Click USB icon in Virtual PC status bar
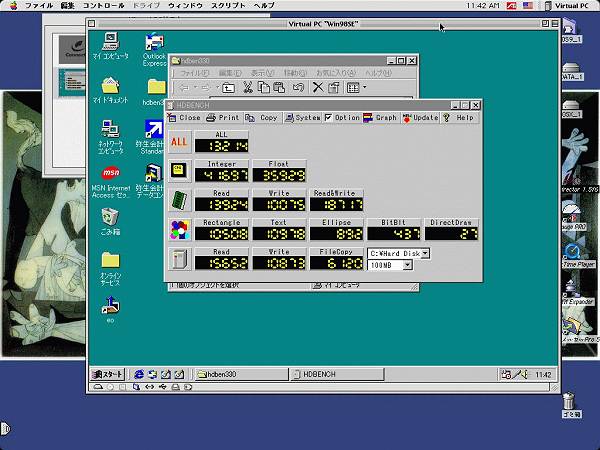 click(x=163, y=387)
